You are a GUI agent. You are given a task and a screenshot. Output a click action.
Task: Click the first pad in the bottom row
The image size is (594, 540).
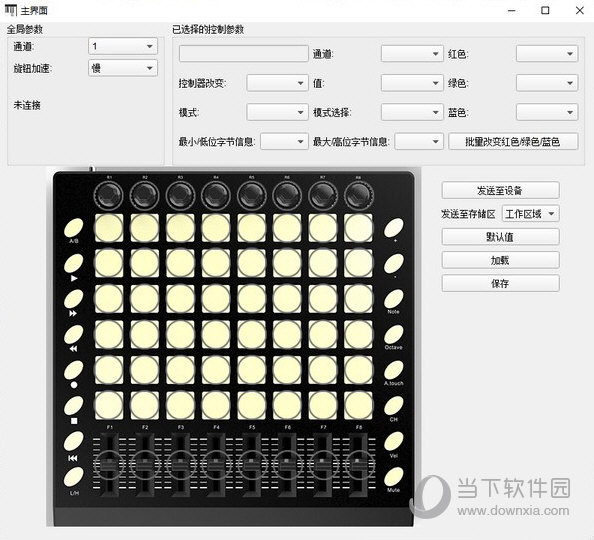pyautogui.click(x=109, y=405)
